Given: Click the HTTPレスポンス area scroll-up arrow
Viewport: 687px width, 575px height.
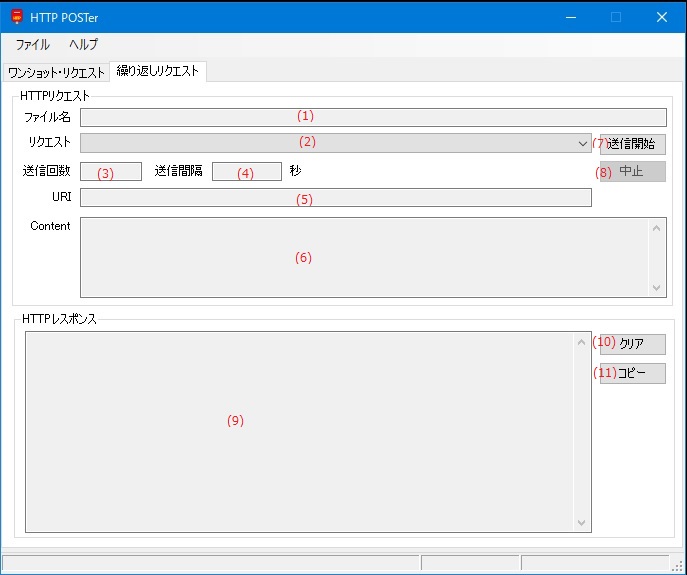Looking at the screenshot, I should point(581,342).
